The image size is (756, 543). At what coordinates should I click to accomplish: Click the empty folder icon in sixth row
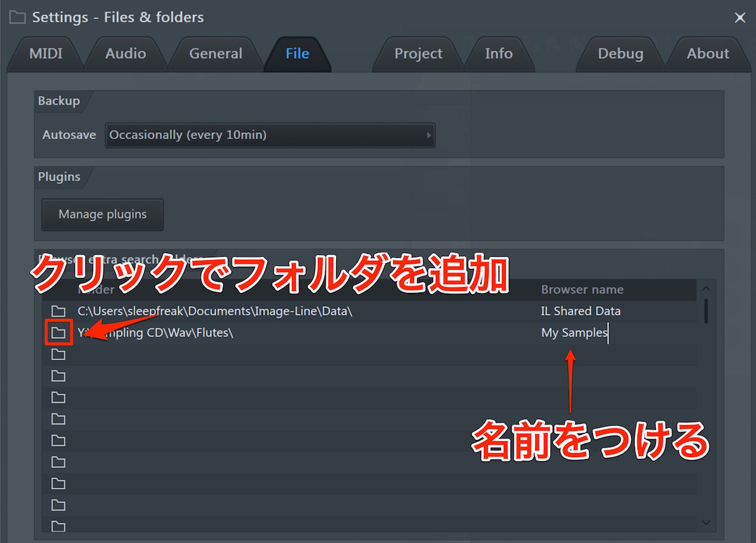click(58, 419)
